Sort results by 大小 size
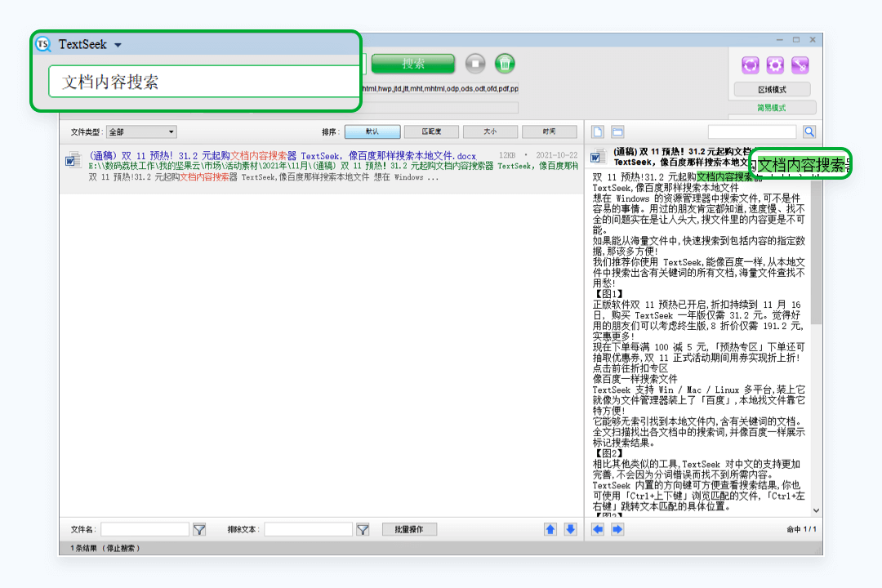The image size is (882, 588). (x=491, y=131)
